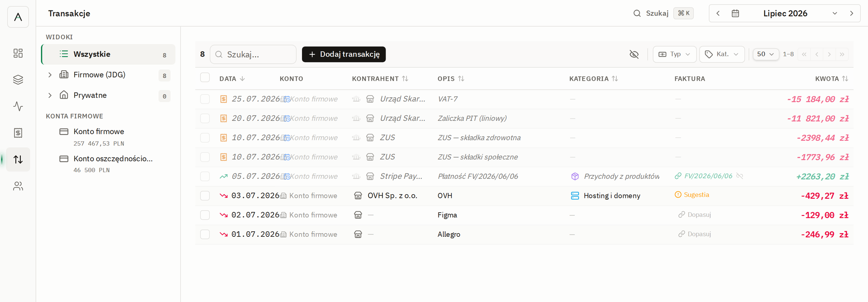
Task: Go to the next month arrow
Action: click(852, 14)
